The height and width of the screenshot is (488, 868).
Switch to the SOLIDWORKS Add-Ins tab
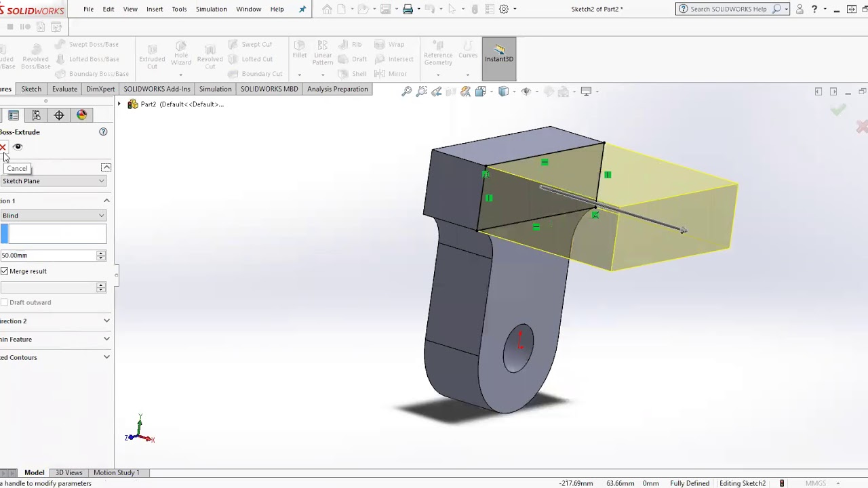(x=157, y=89)
